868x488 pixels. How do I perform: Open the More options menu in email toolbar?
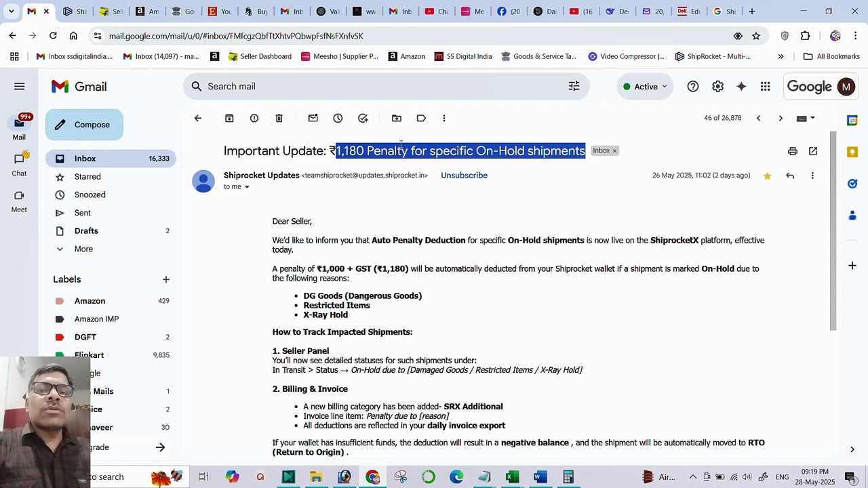pyautogui.click(x=444, y=118)
